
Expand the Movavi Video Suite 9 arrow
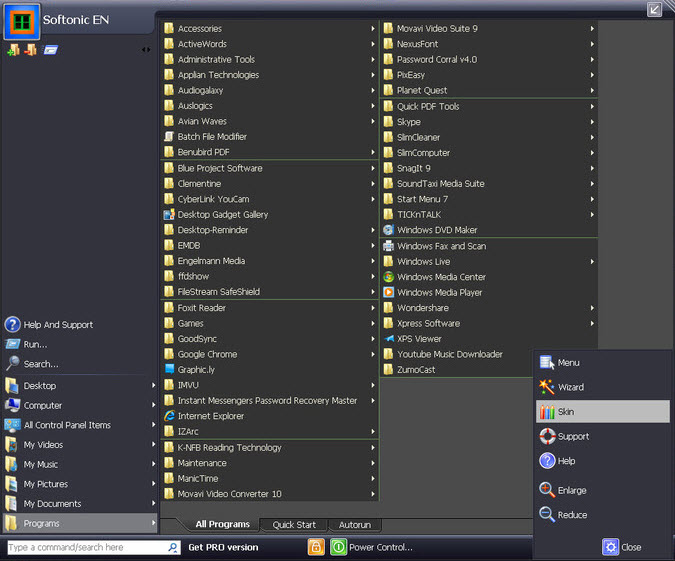pos(592,28)
